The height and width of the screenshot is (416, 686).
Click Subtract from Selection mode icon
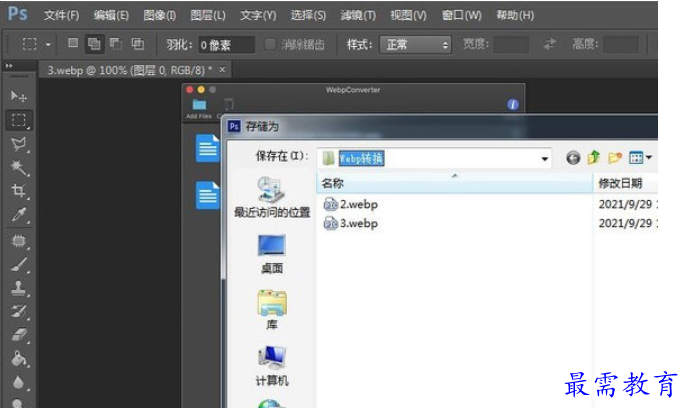coord(116,43)
